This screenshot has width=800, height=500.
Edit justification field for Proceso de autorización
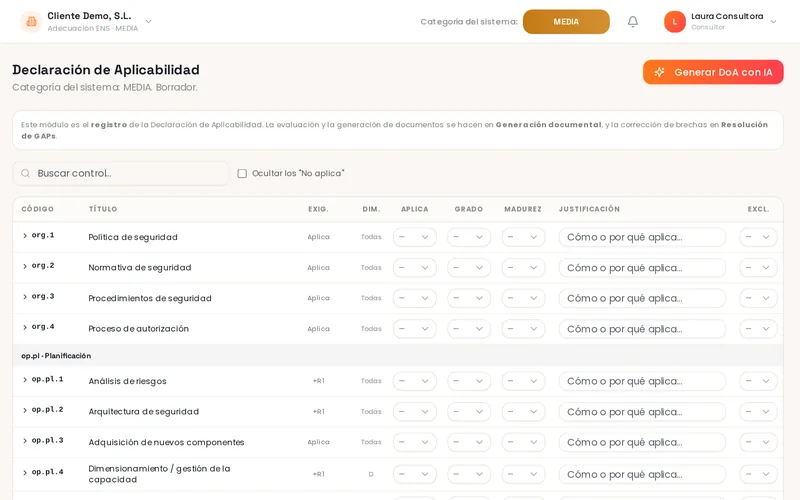click(642, 329)
